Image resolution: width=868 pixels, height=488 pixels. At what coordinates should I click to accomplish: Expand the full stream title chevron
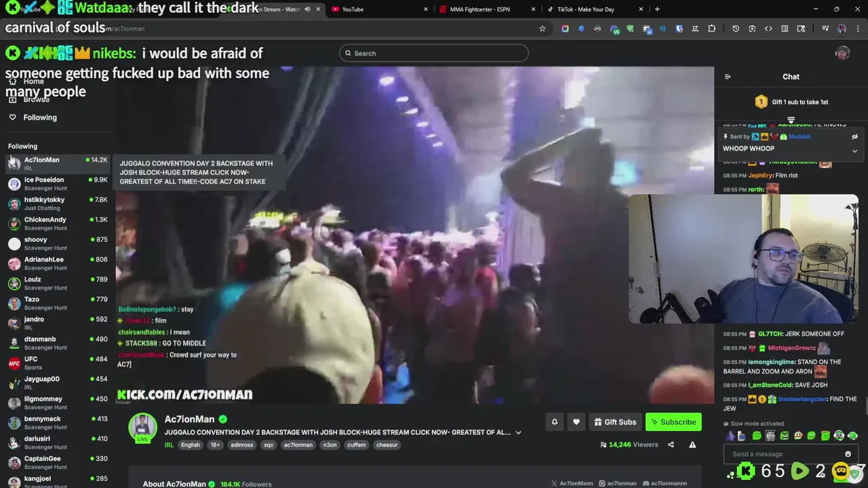(518, 432)
